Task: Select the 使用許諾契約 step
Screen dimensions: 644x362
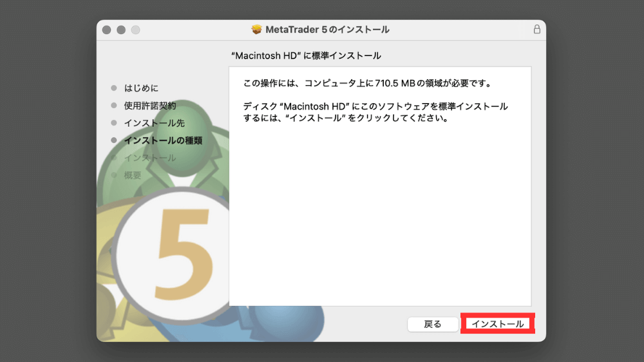Action: pos(150,106)
